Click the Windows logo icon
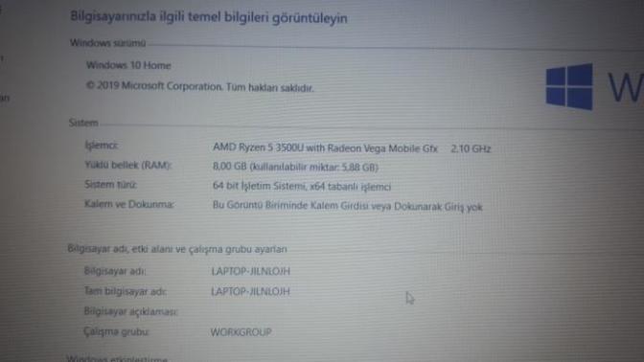Viewport: 644px width, 362px height. (x=569, y=86)
